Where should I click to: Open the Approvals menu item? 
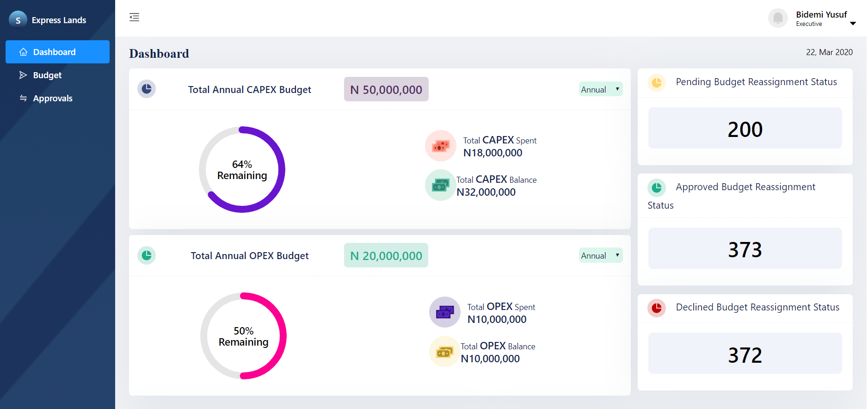57,98
